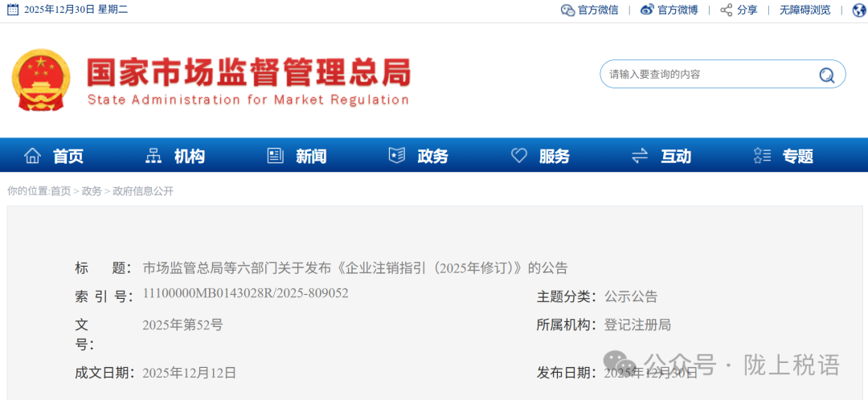Open the 政务 navigation menu item
868x400 pixels.
point(432,157)
